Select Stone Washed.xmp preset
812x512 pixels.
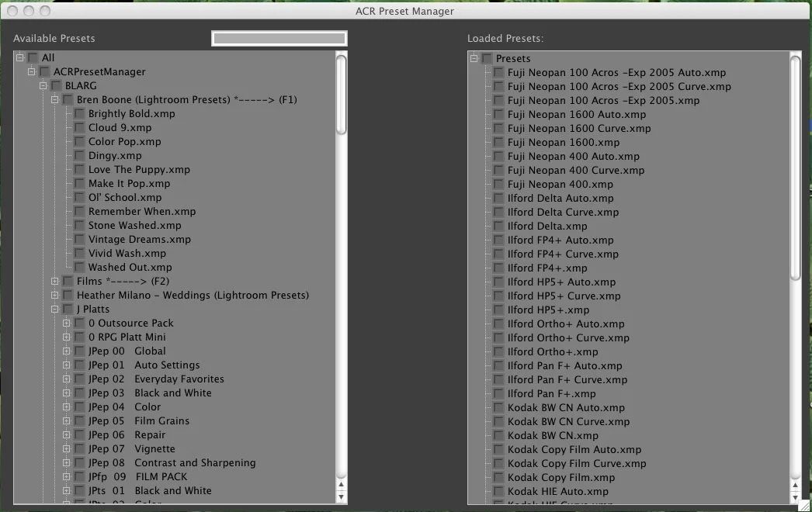(x=134, y=225)
